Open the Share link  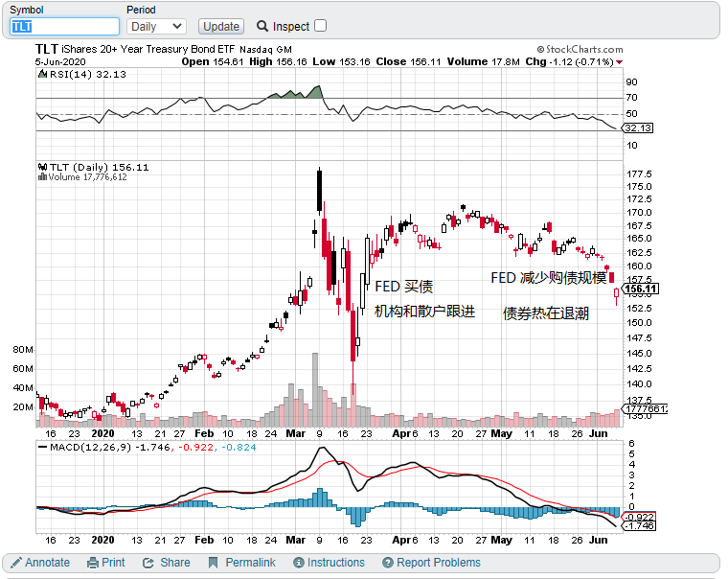[175, 563]
